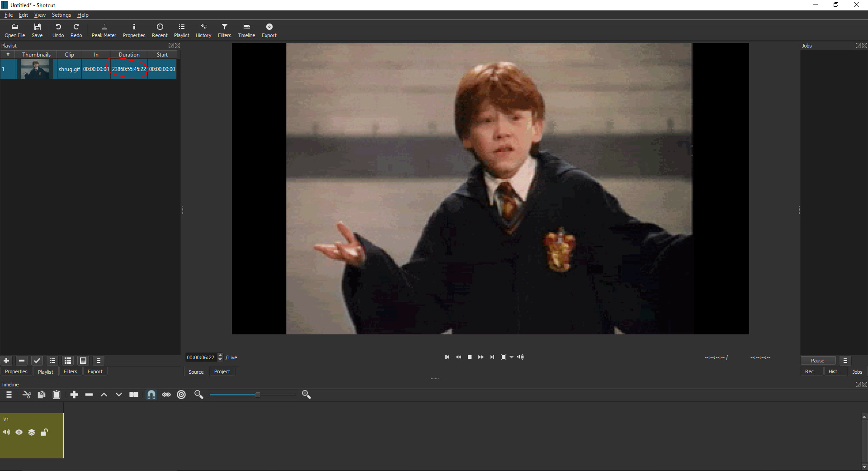Viewport: 868px width, 471px height.
Task: Open the View menu
Action: tap(40, 15)
